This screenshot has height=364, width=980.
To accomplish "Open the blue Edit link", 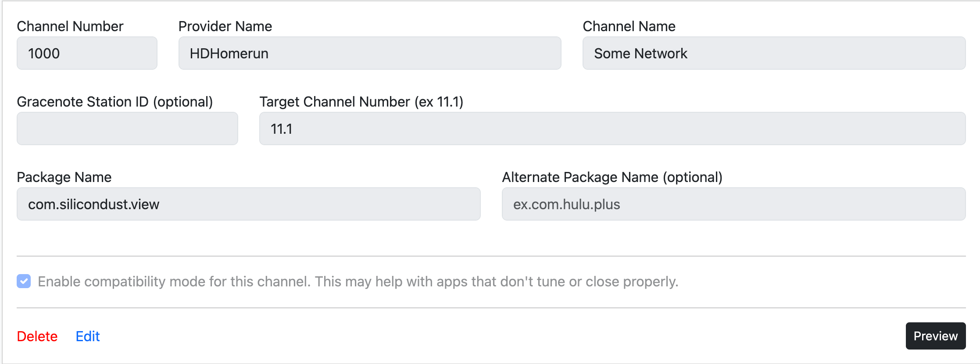I will pyautogui.click(x=88, y=336).
